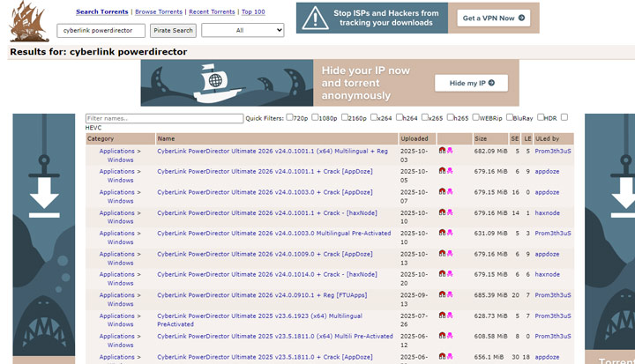635x364 pixels.
Task: Magnet icon for v24.0.1003.0 + Crack [AppDoze]
Action: [x=442, y=191]
